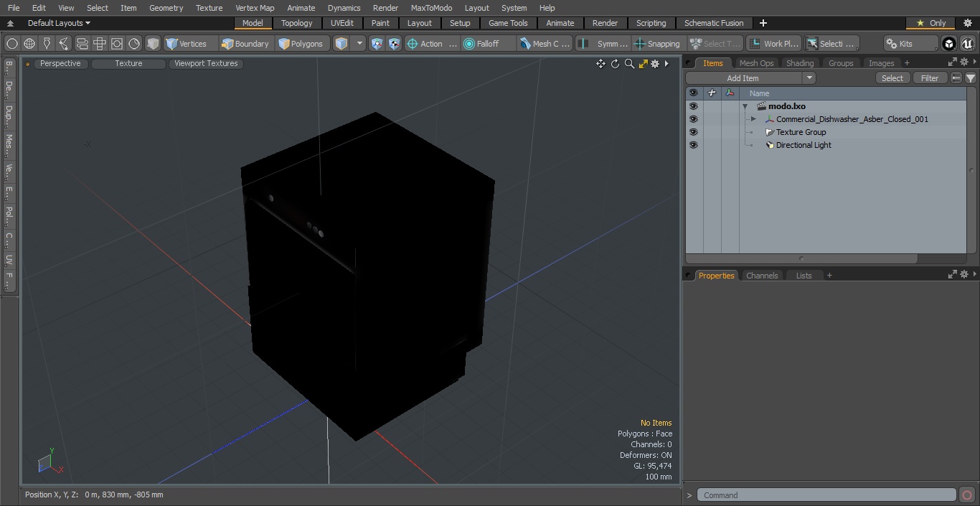
Task: Switch to Boundary selection mode
Action: click(245, 44)
